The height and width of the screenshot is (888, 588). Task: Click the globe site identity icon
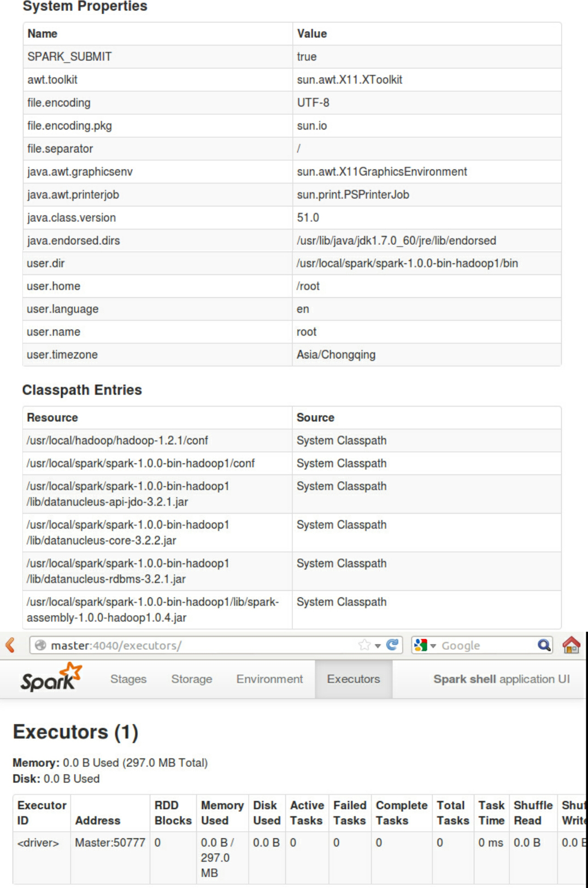[40, 645]
